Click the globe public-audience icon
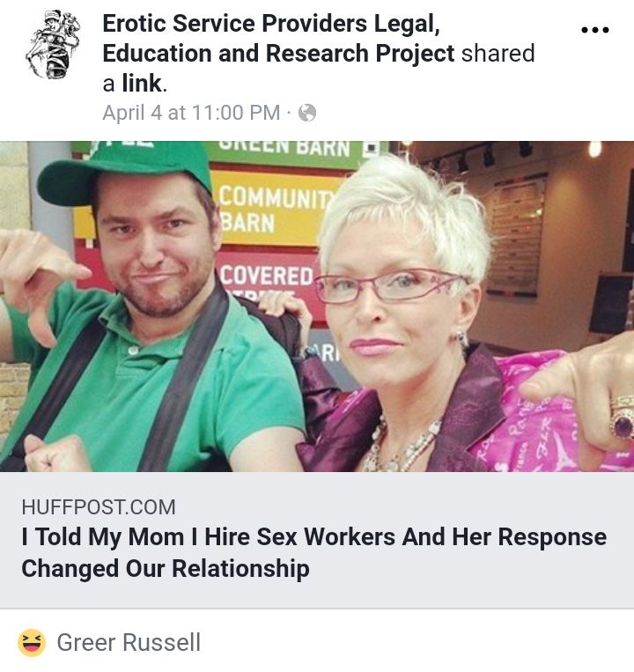Image resolution: width=634 pixels, height=672 pixels. click(x=307, y=113)
